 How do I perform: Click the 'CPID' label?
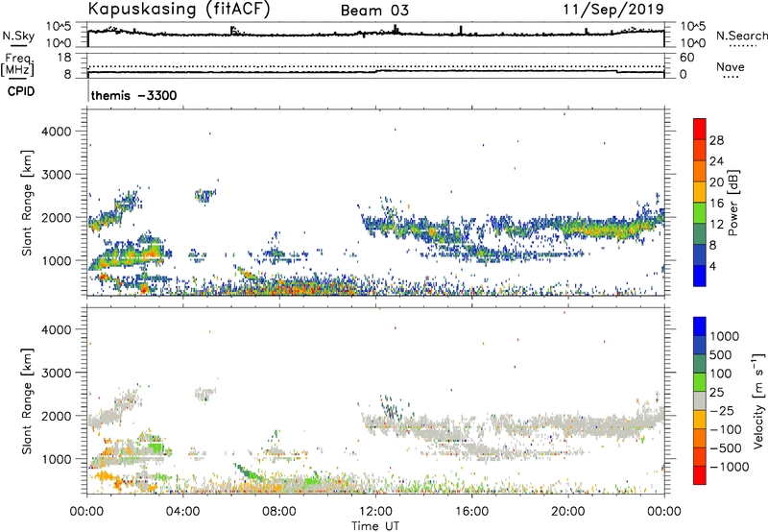pyautogui.click(x=21, y=91)
